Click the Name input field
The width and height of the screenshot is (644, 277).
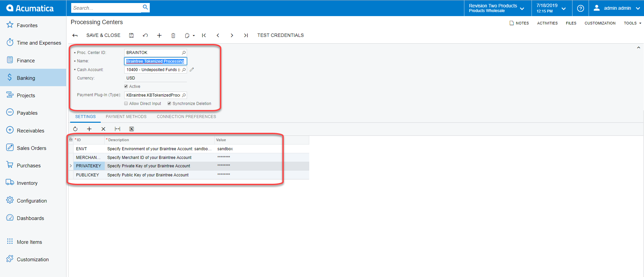point(155,61)
